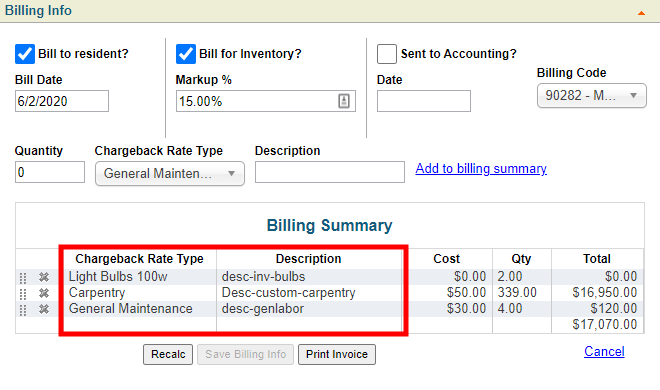The height and width of the screenshot is (390, 660).
Task: Uncheck Bill for Inventory checkbox
Action: (x=186, y=54)
